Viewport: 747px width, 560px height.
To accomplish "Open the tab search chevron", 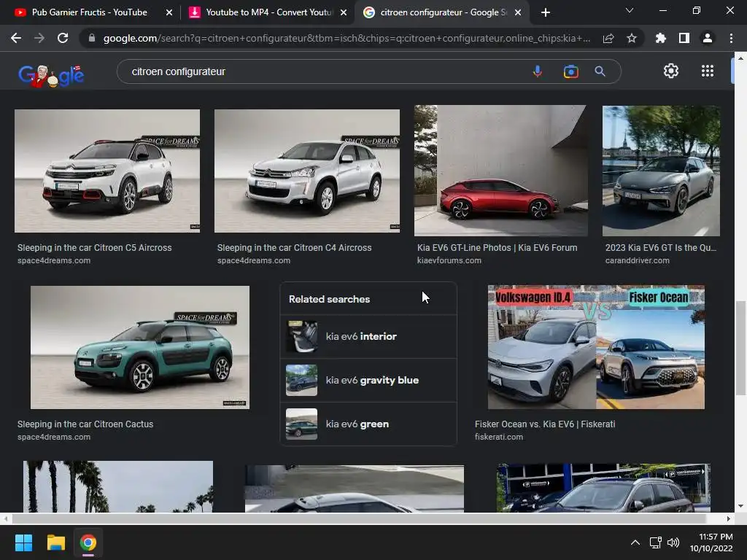I will (x=630, y=10).
